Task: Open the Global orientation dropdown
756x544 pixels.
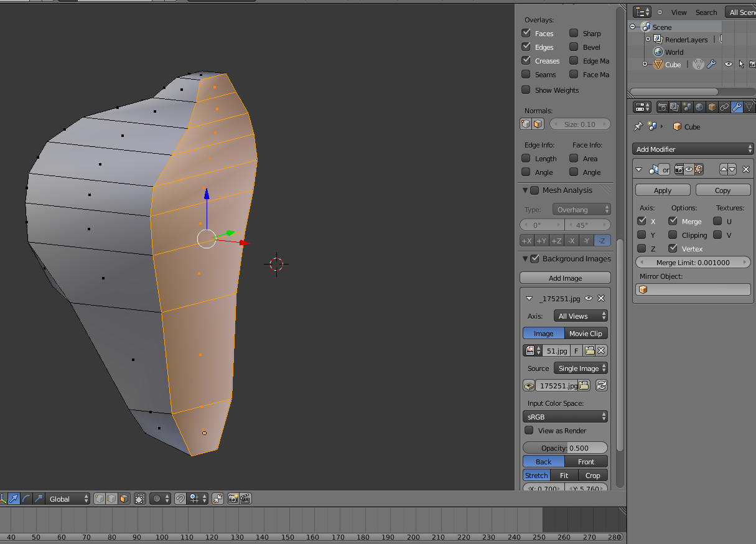Action: [x=68, y=499]
